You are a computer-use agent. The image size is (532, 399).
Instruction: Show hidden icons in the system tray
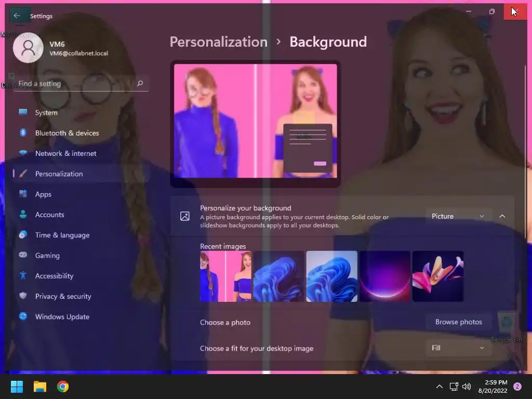[440, 387]
